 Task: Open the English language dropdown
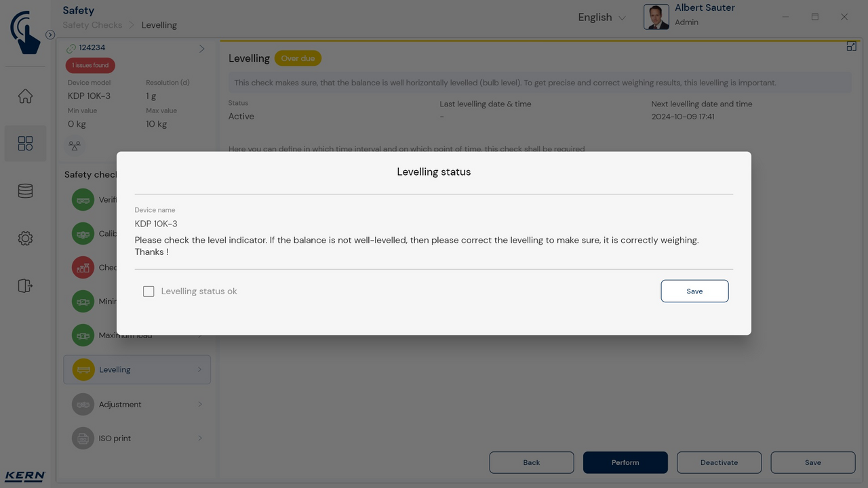pos(601,18)
